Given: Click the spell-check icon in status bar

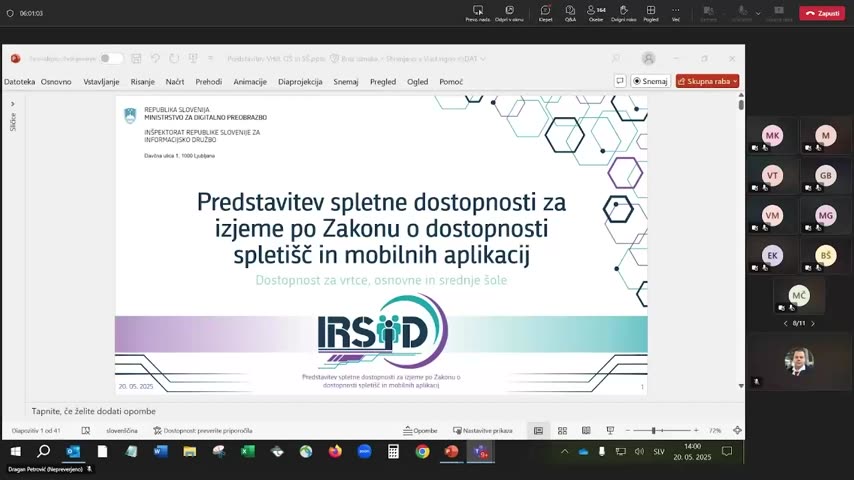Looking at the screenshot, I should (x=86, y=430).
